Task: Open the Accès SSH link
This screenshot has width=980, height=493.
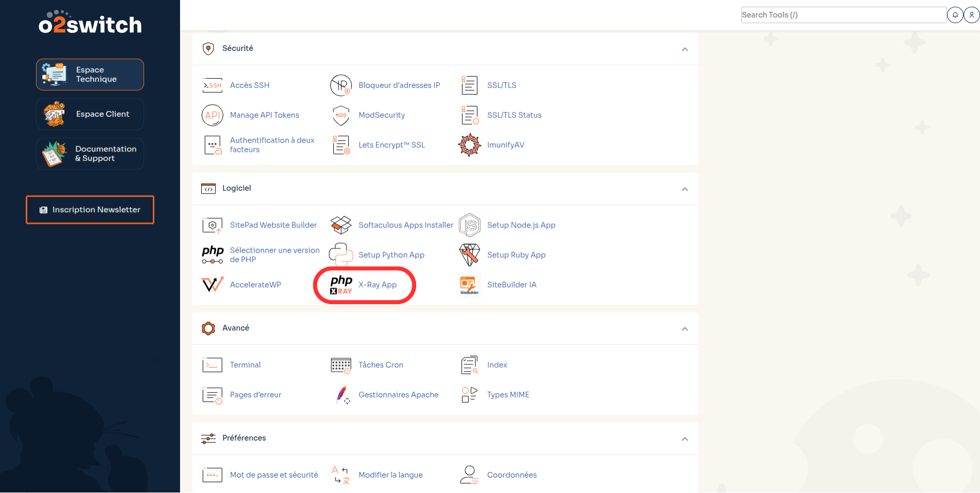Action: tap(250, 85)
